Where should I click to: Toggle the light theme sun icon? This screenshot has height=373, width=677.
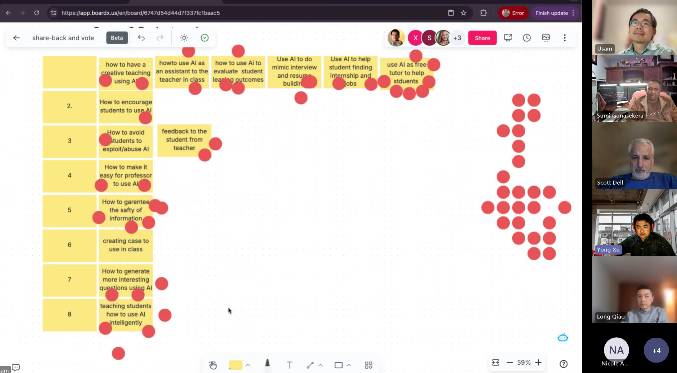(184, 38)
